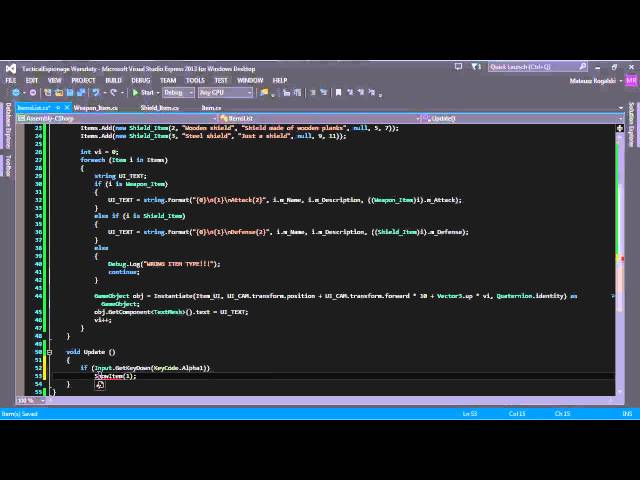Click the Mateusz Rogalski account name
The image size is (640, 480).
tap(593, 81)
